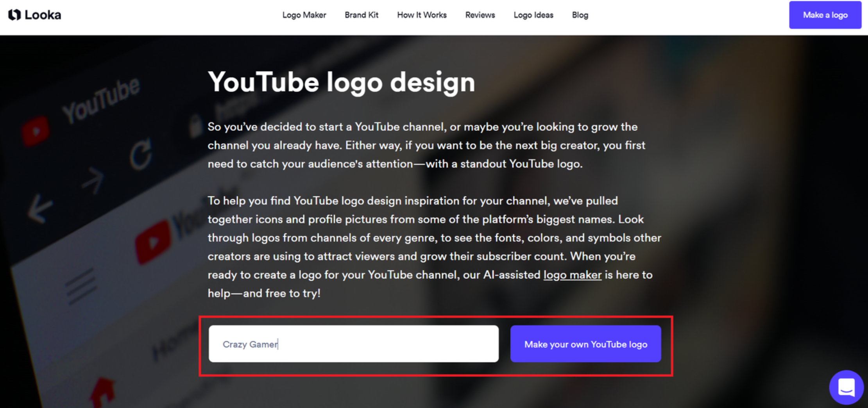Open the How It Works section
Screen dimensions: 868x408
pos(422,15)
